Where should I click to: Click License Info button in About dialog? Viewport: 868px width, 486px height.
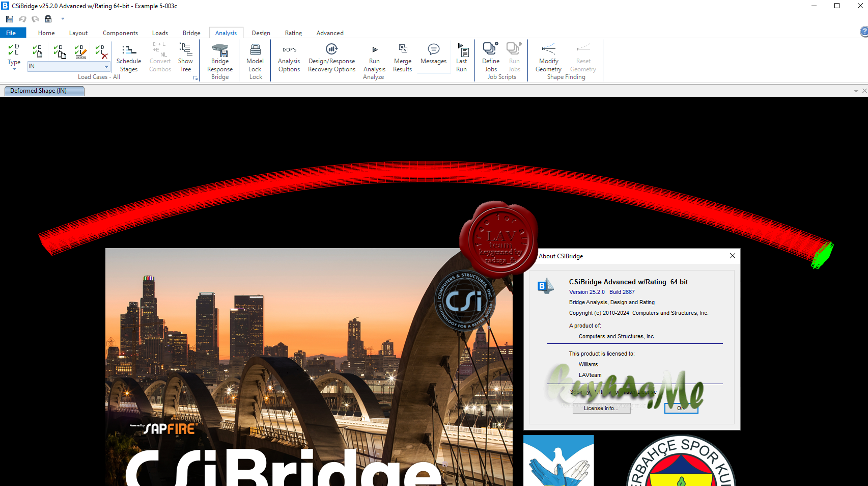[601, 408]
